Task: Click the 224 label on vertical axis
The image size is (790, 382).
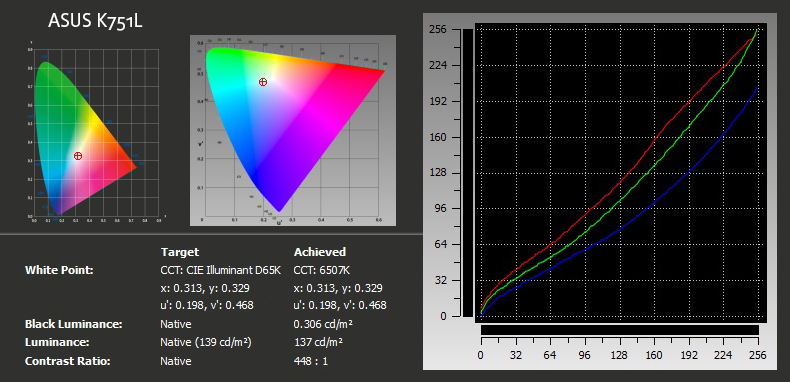Action: tap(438, 66)
